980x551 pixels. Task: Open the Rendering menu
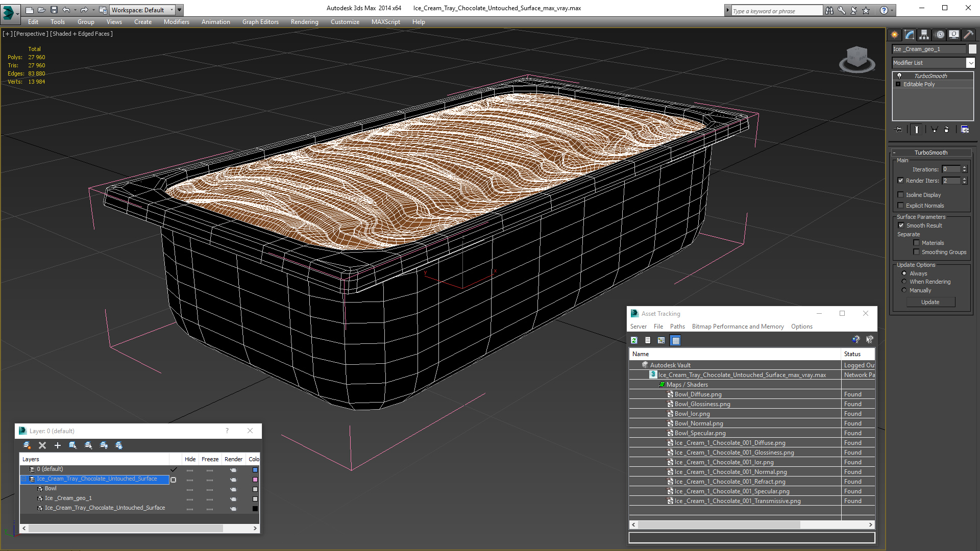304,22
